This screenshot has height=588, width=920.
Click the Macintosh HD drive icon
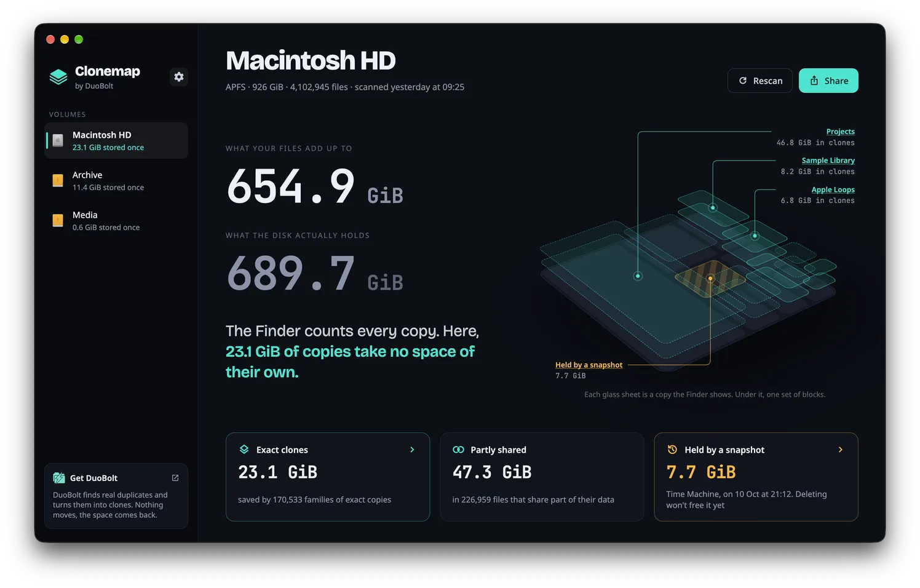coord(58,140)
